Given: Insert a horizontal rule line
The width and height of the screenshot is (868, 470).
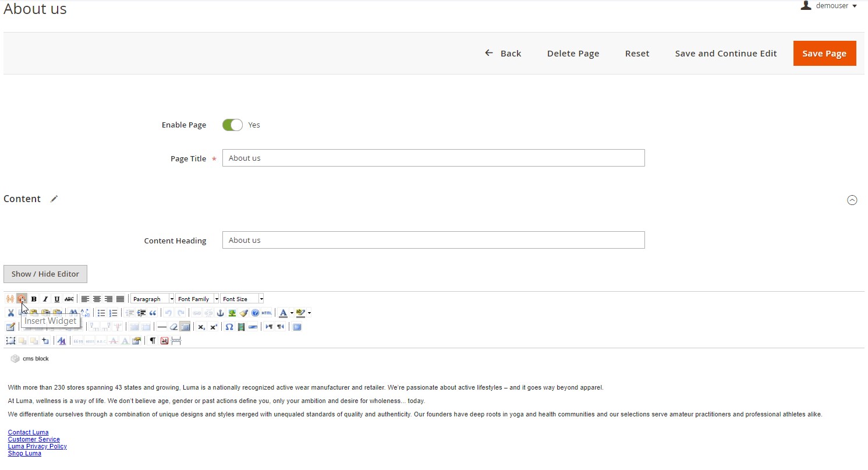Looking at the screenshot, I should (162, 327).
